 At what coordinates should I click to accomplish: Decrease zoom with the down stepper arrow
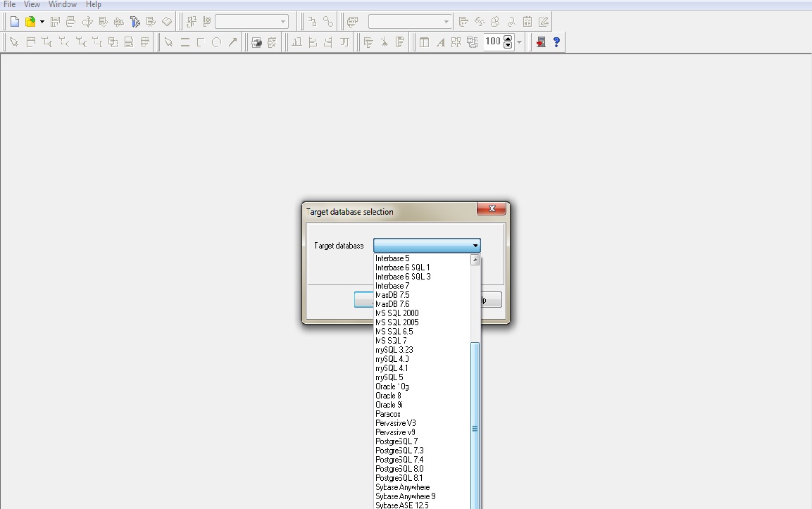508,45
